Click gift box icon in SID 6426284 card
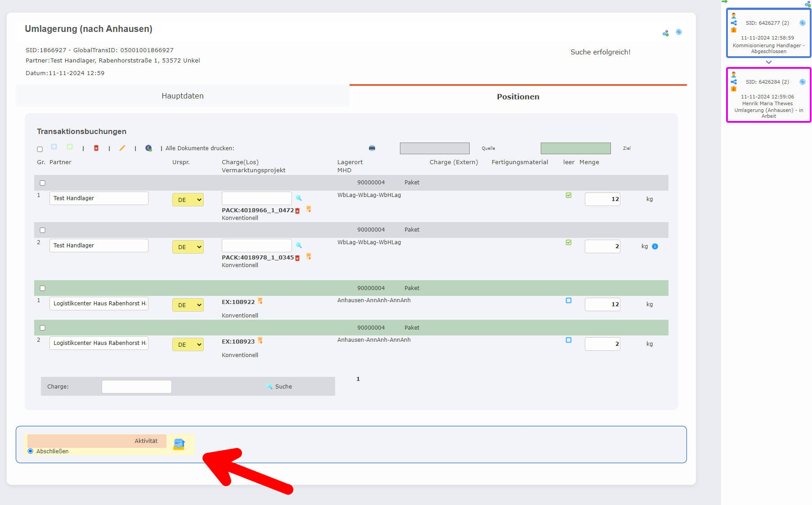This screenshot has height=505, width=812. 734,89
